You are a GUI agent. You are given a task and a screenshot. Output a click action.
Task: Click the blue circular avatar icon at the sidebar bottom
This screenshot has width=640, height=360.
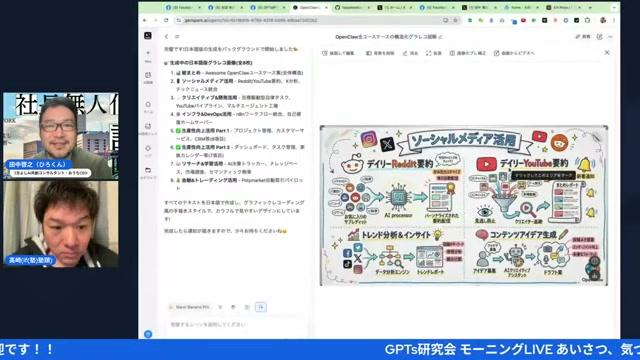click(x=148, y=334)
